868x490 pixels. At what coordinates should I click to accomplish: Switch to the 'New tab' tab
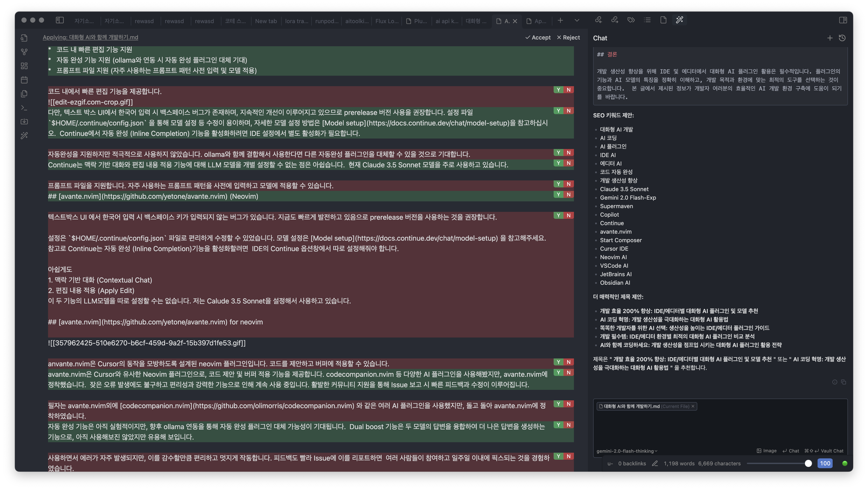click(265, 21)
